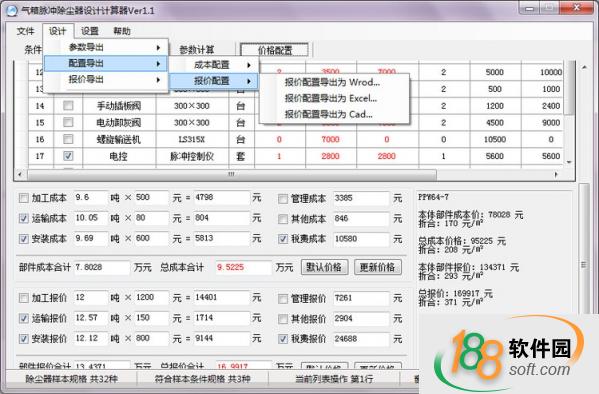This screenshot has height=394, width=599.
Task: Tick the checkbox for row 14 手动插板阀
Action: [x=68, y=105]
